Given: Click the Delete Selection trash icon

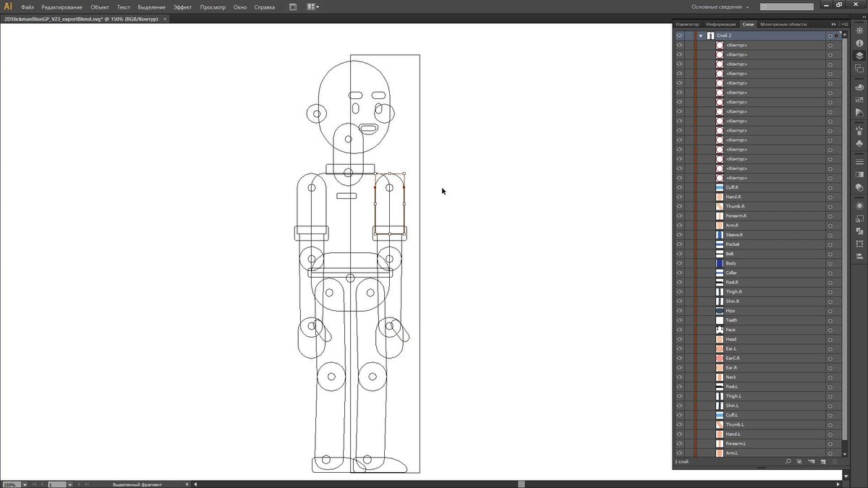Looking at the screenshot, I should 834,461.
